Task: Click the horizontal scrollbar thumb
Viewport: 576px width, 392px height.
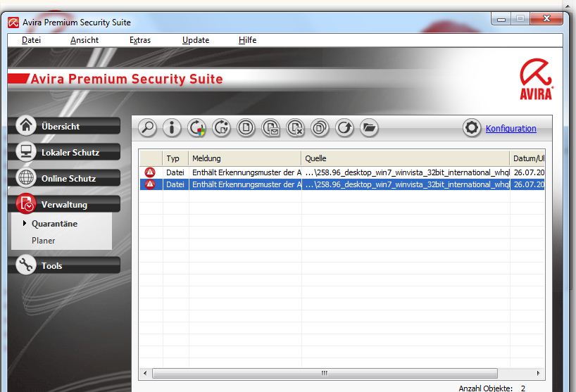Action: tap(325, 373)
